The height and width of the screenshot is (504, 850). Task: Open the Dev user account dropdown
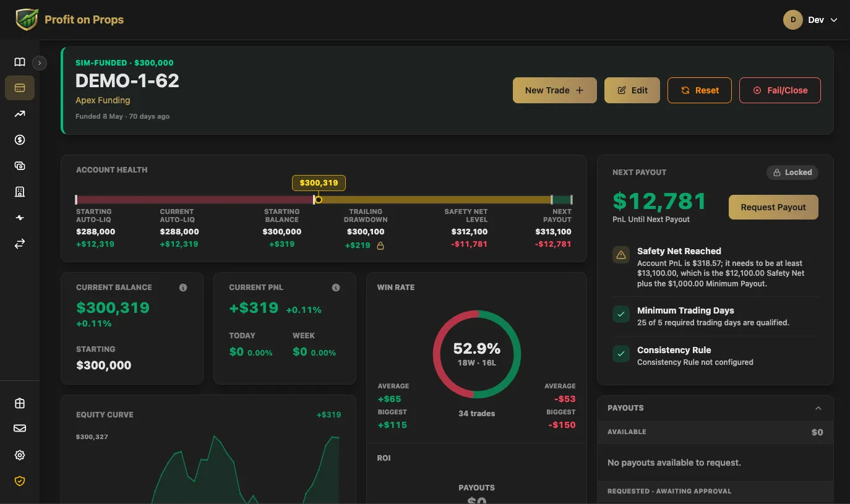click(x=810, y=20)
